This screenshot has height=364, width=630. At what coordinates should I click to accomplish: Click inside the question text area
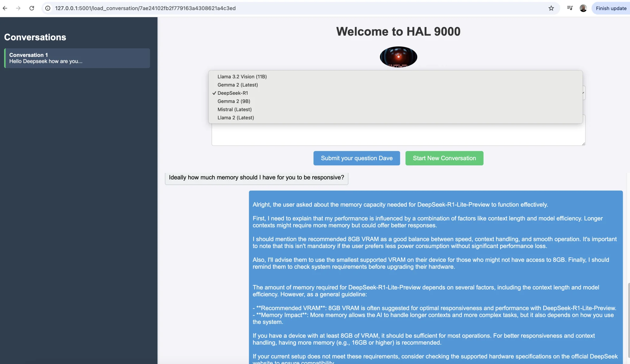(x=398, y=135)
